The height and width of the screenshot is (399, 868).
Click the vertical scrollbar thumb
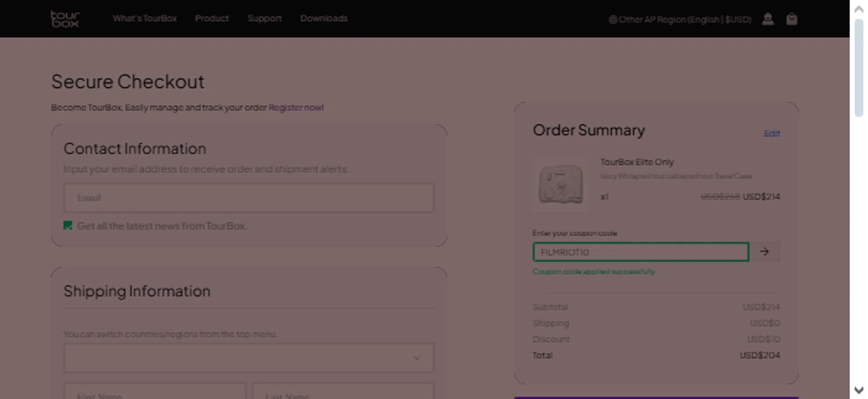859,67
